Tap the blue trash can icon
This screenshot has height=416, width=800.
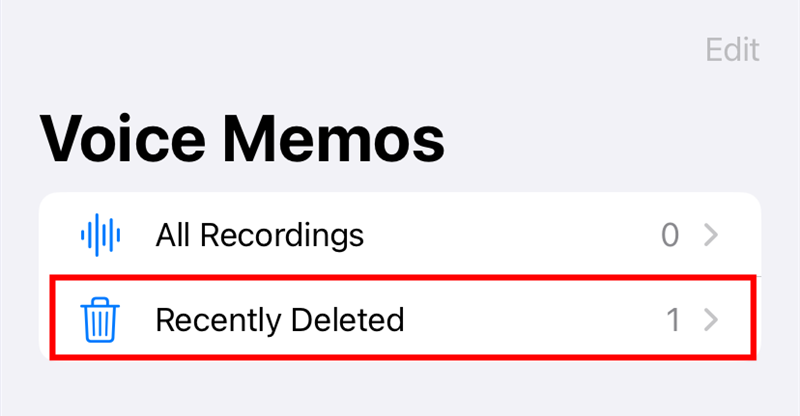pos(100,320)
